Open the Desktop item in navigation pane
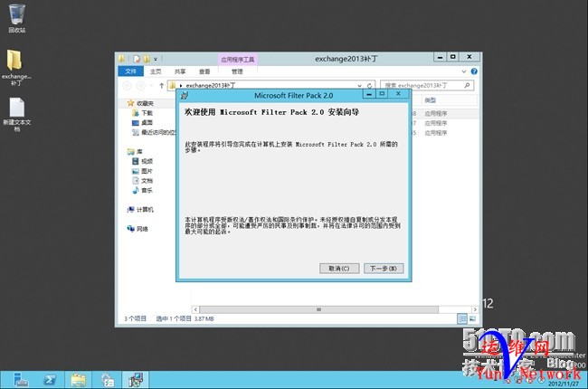588x389 pixels. [x=143, y=123]
